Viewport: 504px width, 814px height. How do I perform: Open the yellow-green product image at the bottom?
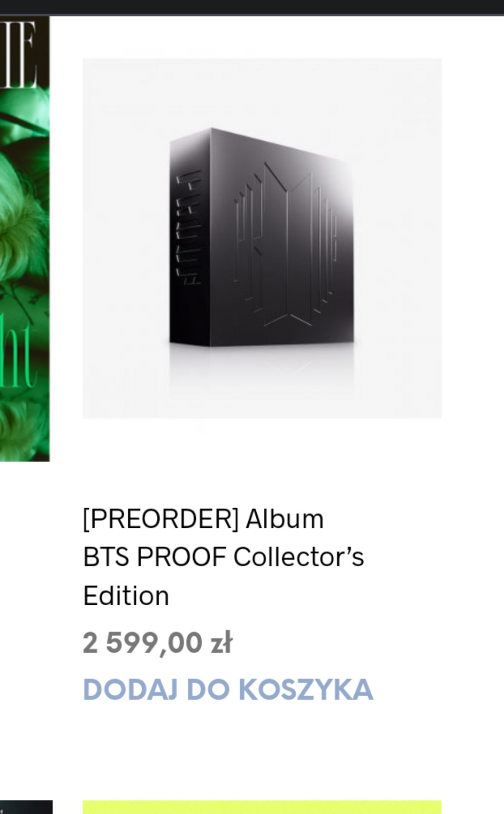(x=262, y=807)
